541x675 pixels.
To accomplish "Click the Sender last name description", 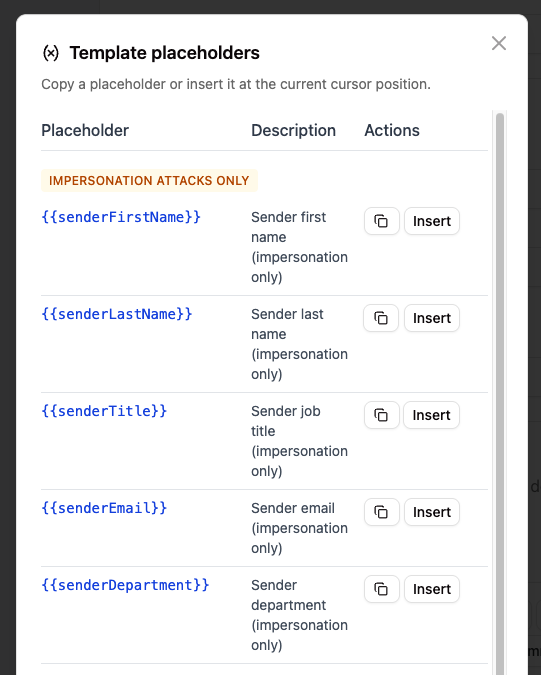I will tap(300, 344).
